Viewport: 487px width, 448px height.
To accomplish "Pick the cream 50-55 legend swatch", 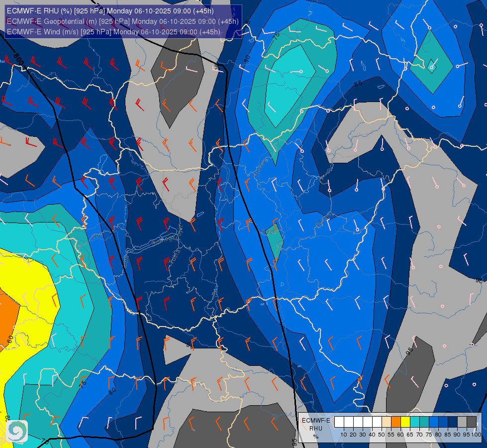I will pos(387,422).
